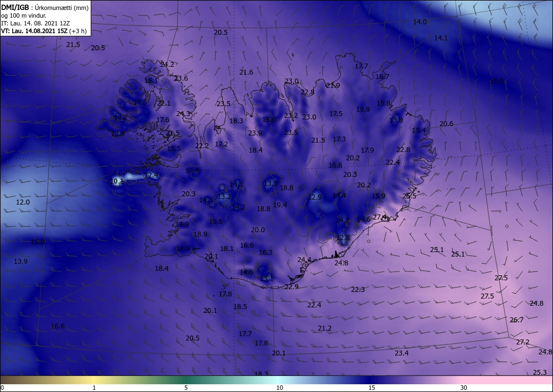Viewport: 553px width, 392px height.
Task: Click the map value 12.9
Action: (315, 197)
